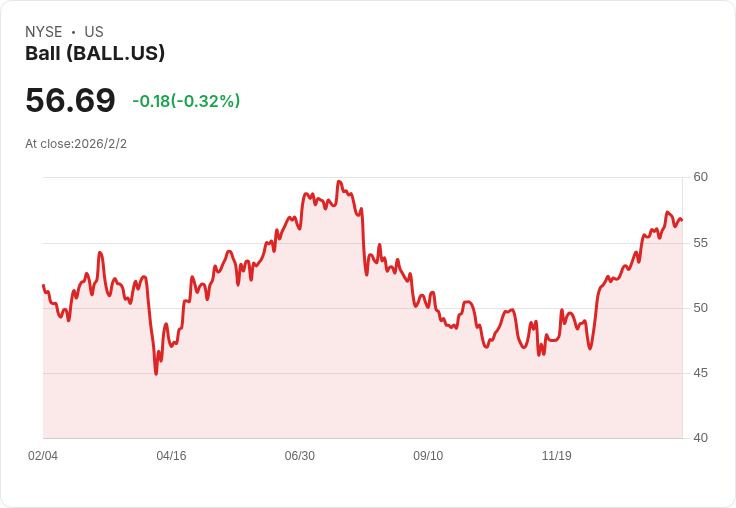Click the rightmost end of the price line
This screenshot has width=736, height=508.
[x=681, y=220]
